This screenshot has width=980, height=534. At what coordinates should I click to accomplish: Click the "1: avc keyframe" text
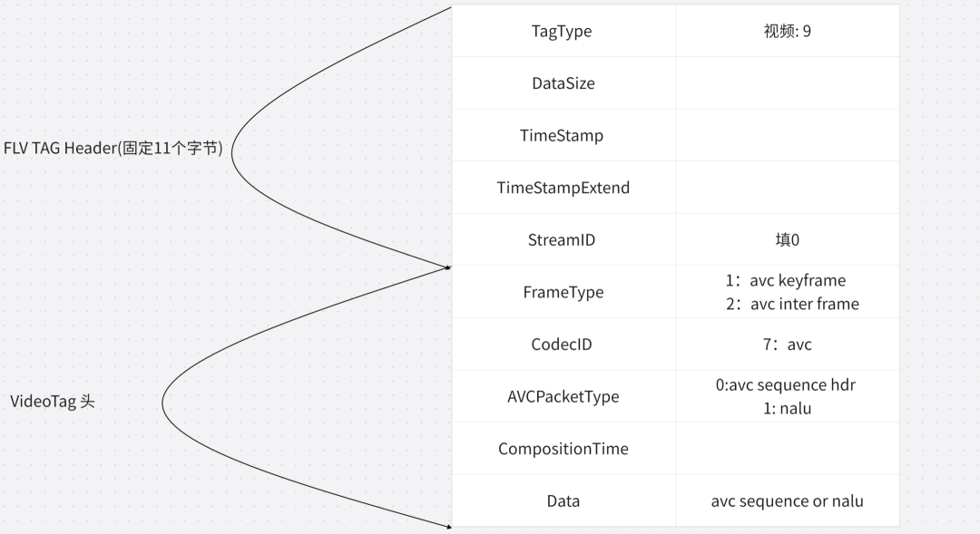click(x=787, y=280)
